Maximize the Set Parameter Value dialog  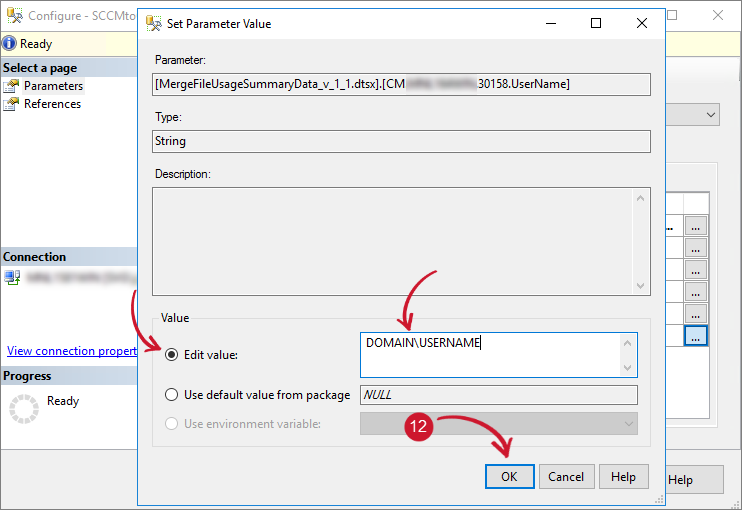tap(596, 23)
